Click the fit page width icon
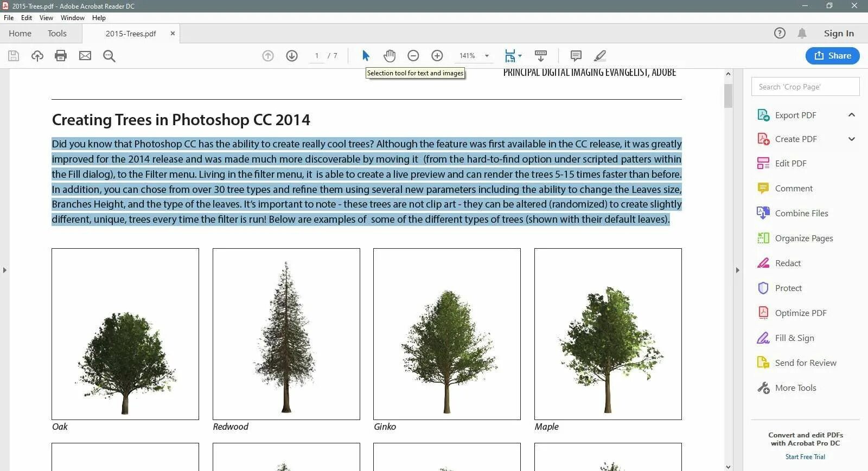 510,56
